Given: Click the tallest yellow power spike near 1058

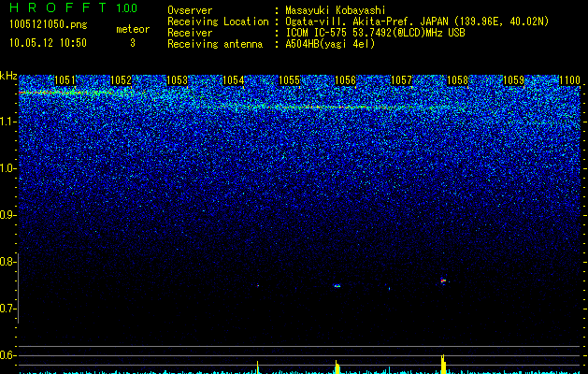Looking at the screenshot, I should coord(444,364).
